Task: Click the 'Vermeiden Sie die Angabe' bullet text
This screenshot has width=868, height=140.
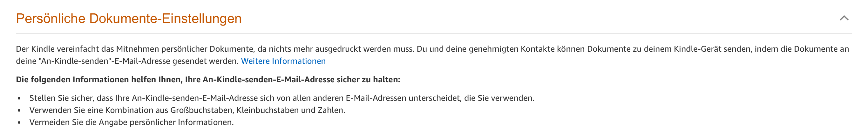Action: click(x=132, y=122)
